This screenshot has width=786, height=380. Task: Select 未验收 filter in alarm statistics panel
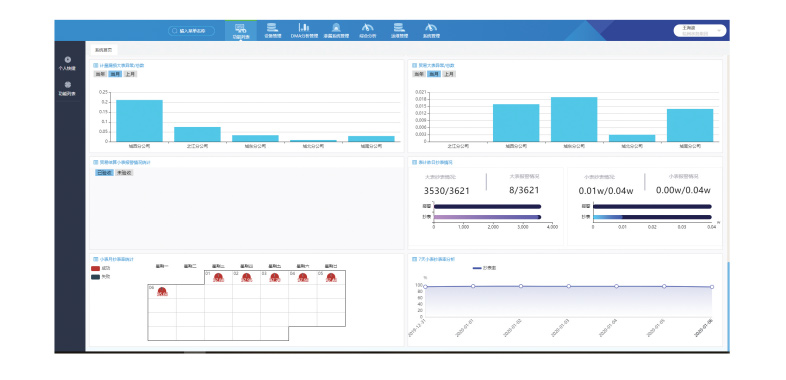tap(124, 172)
